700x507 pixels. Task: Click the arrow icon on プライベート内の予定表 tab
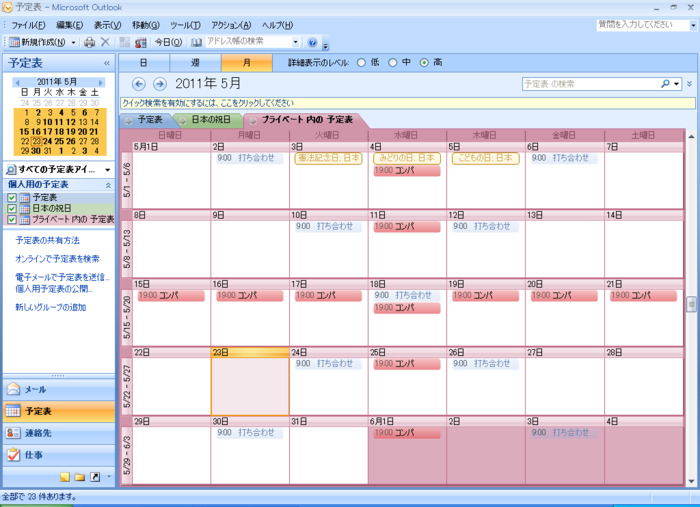pyautogui.click(x=253, y=121)
